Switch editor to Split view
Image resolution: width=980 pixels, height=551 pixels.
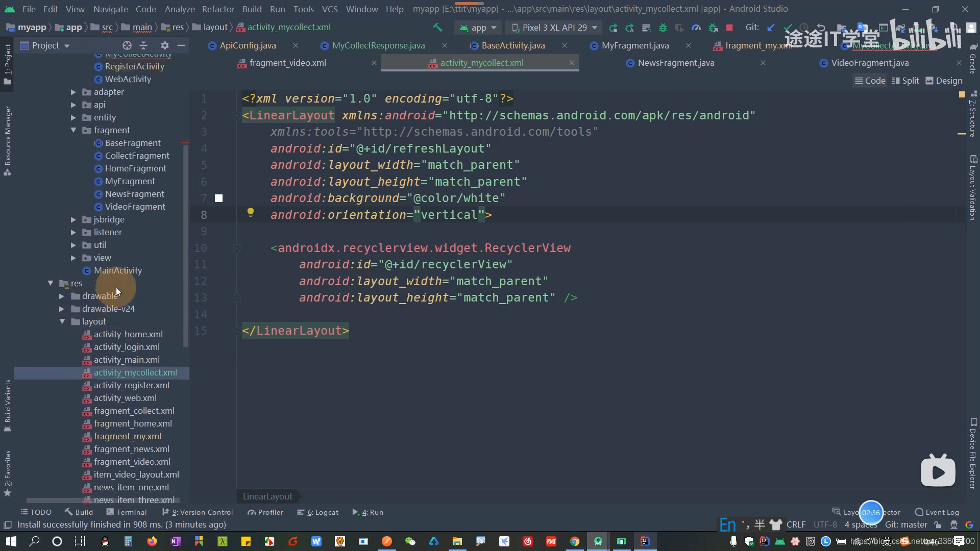click(x=905, y=81)
